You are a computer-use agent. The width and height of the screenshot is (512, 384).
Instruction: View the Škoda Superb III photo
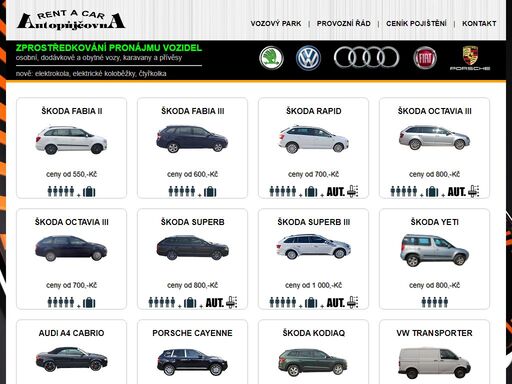tap(314, 247)
